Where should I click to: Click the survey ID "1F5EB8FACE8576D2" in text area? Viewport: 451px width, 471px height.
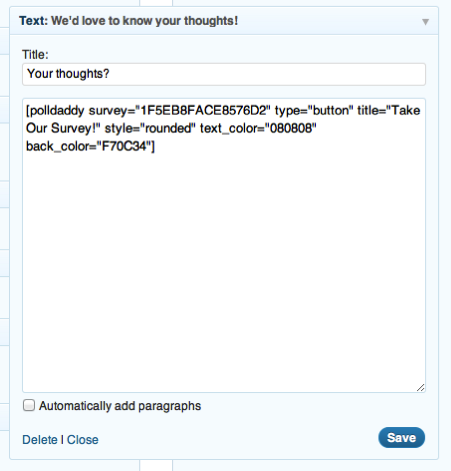(x=203, y=110)
